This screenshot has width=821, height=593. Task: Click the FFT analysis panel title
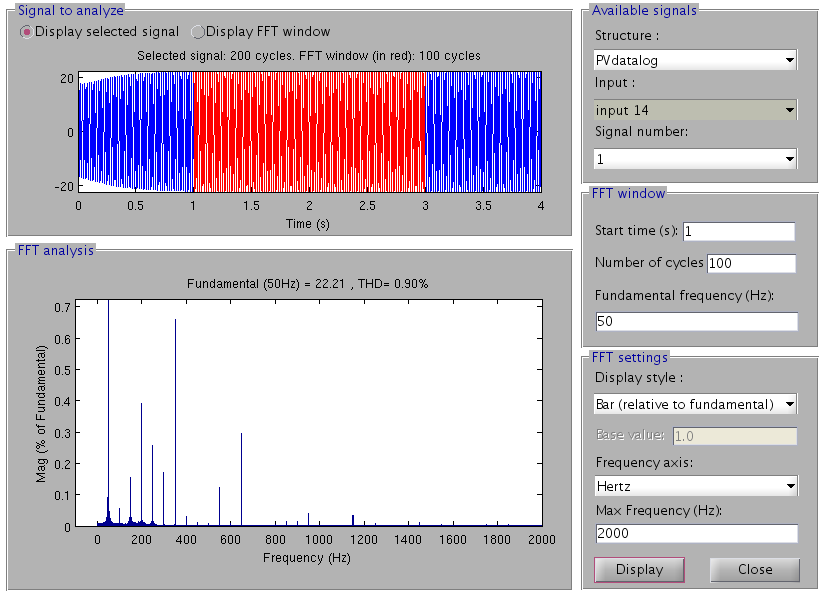tap(56, 251)
